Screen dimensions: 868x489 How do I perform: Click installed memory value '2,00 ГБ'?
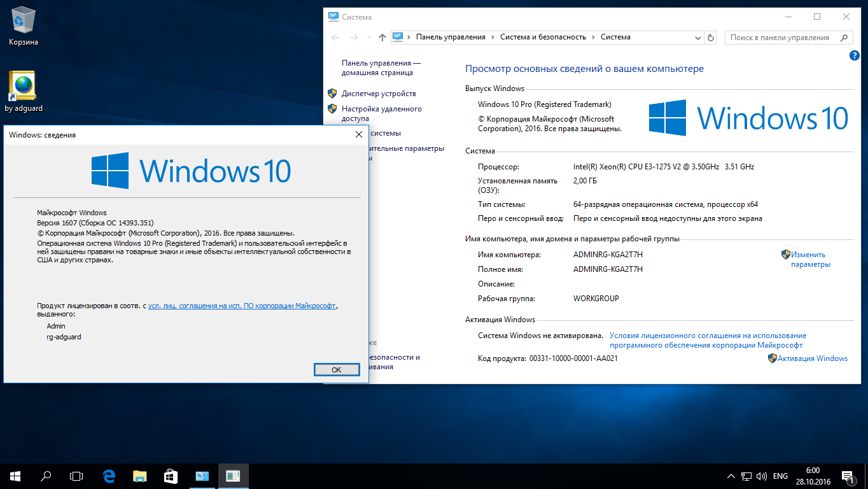pyautogui.click(x=585, y=181)
